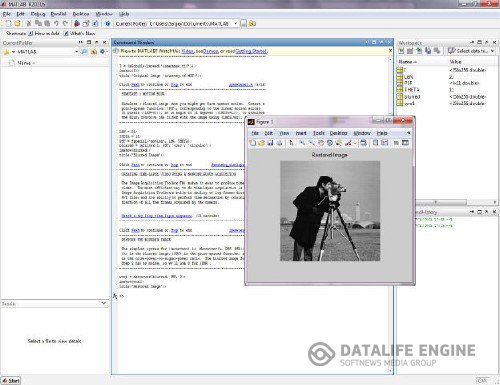Screen dimensions: 500x385
Task: Select the Zoom In tool in Figure 1
Action: (x=302, y=143)
